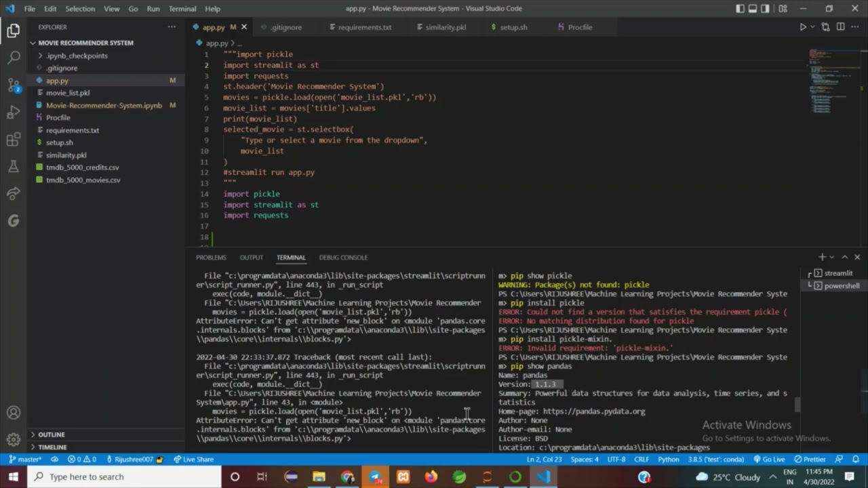
Task: Open Movie-Recommender-System.ipynb in explorer
Action: (x=104, y=105)
